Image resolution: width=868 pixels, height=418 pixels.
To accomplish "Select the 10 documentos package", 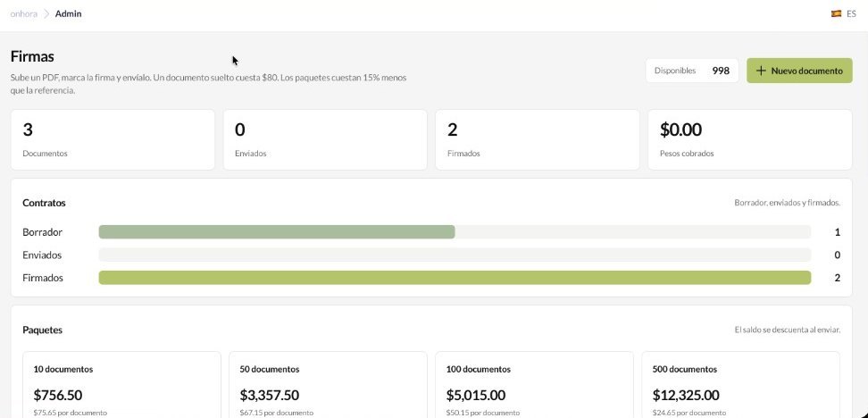I will (121, 385).
